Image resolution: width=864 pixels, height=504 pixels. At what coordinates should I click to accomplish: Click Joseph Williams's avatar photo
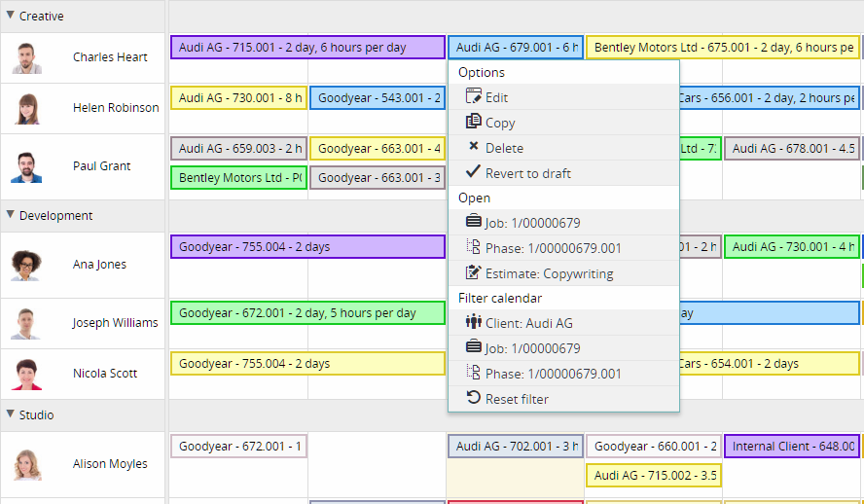point(26,324)
